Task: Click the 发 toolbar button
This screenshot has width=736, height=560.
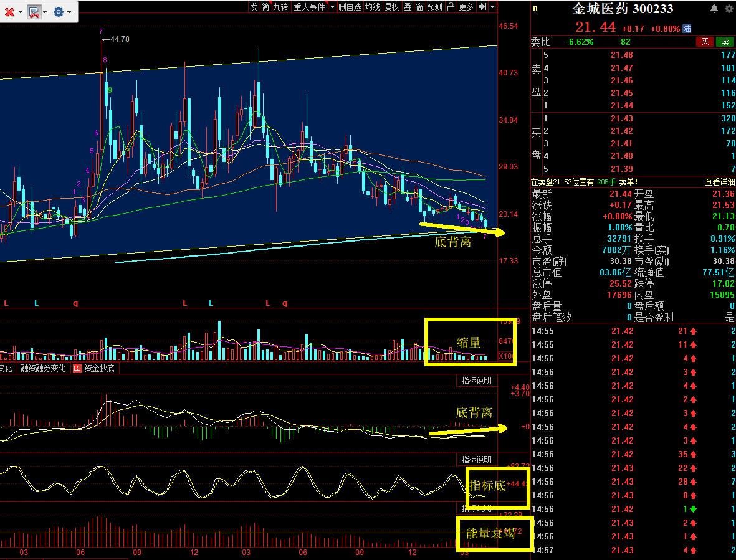Action: (254, 7)
